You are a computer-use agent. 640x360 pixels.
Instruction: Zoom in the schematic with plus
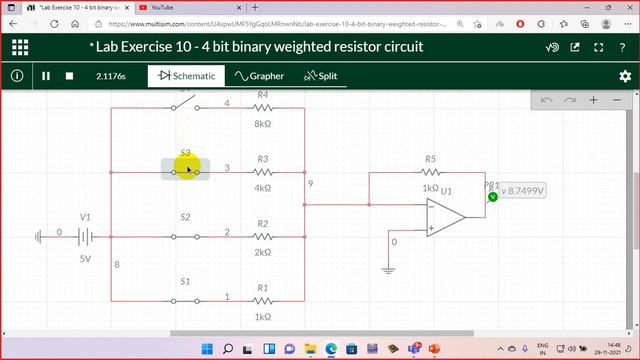593,100
